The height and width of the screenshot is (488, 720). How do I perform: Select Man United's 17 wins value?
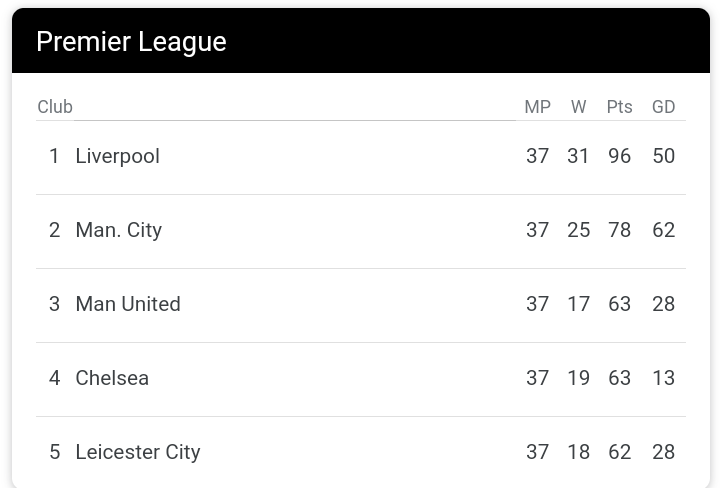tap(578, 304)
